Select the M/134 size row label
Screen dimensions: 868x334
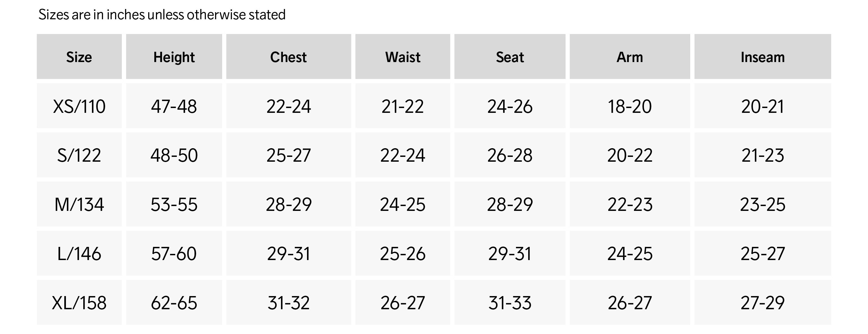click(x=79, y=204)
